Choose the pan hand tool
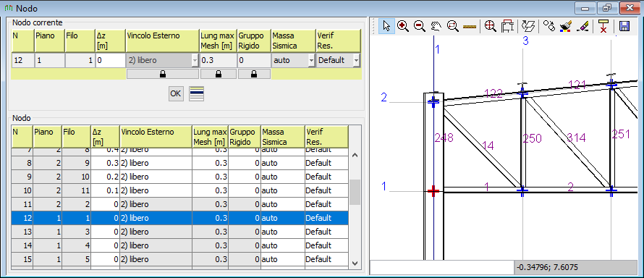This screenshot has height=278, width=644. coord(436,26)
